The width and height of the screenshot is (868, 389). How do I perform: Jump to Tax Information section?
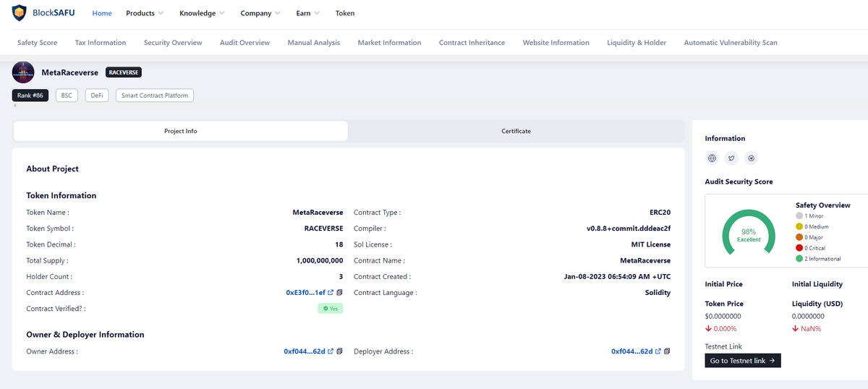coord(101,43)
